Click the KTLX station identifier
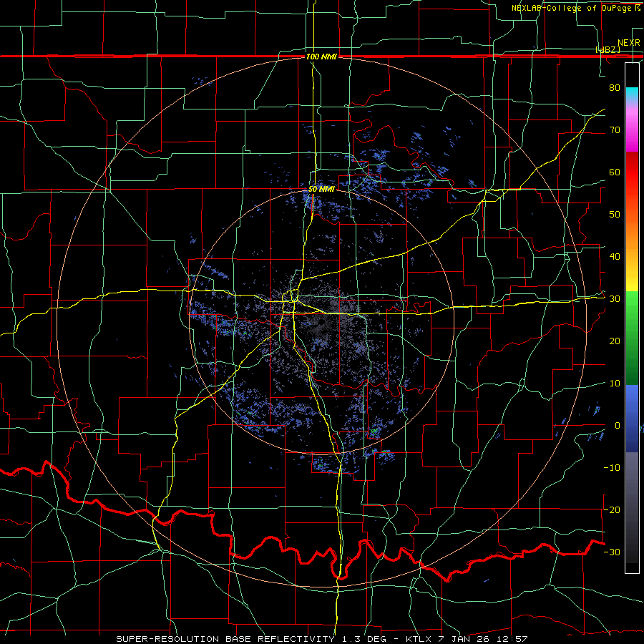The width and height of the screenshot is (644, 644). (x=420, y=639)
